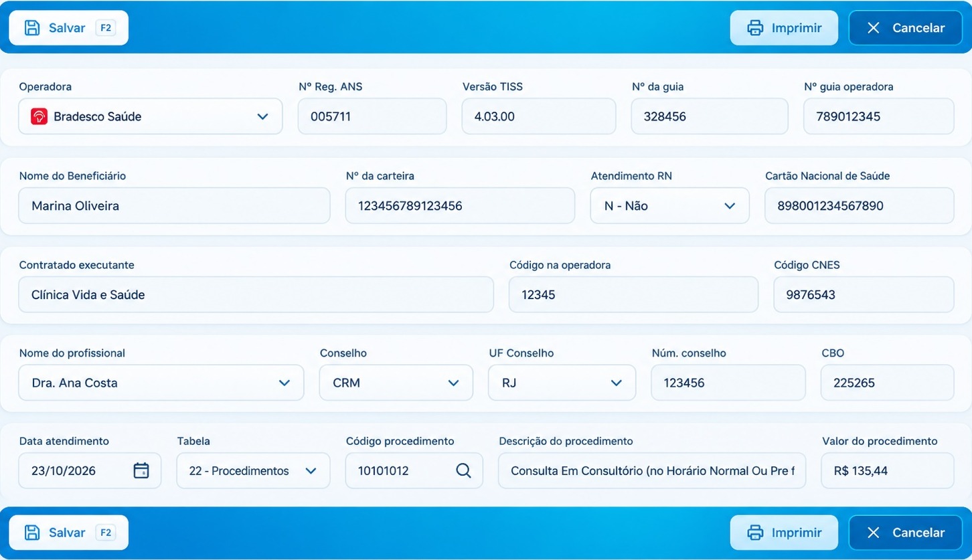Click the top Salvar button
Image resolution: width=972 pixels, height=560 pixels.
pyautogui.click(x=68, y=28)
